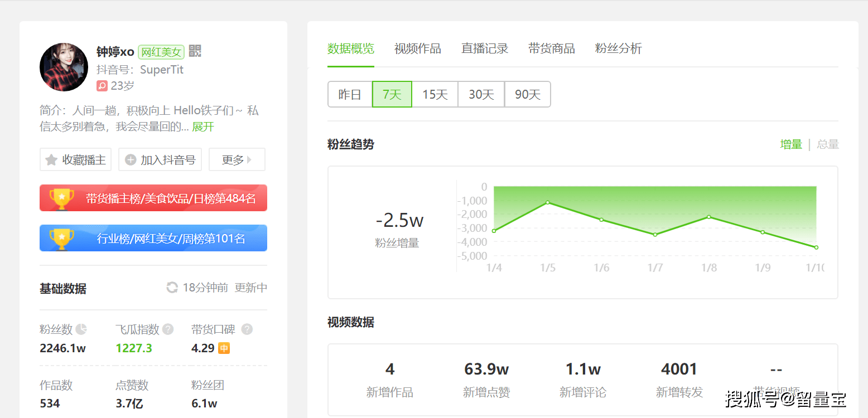The image size is (868, 418).
Task: Switch to the 粉丝分析 tab
Action: 618,48
